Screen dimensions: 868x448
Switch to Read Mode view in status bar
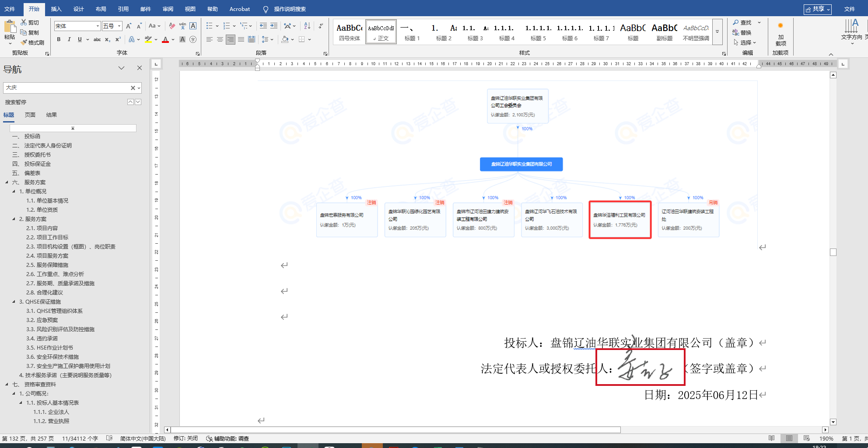pos(772,438)
